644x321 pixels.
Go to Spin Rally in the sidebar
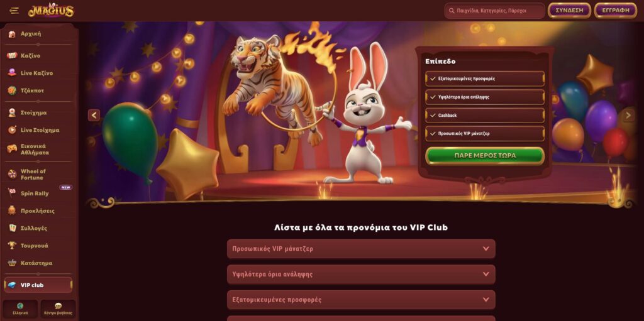click(x=35, y=193)
